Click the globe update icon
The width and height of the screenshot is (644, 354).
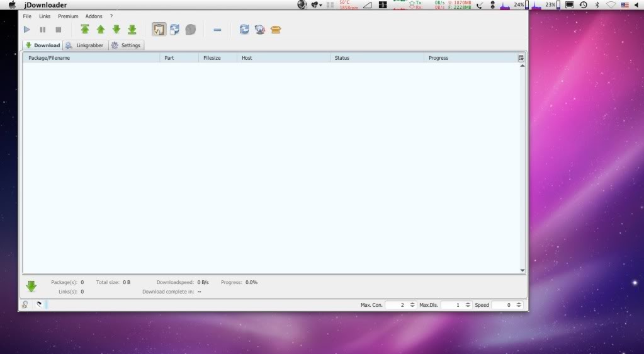pos(260,30)
